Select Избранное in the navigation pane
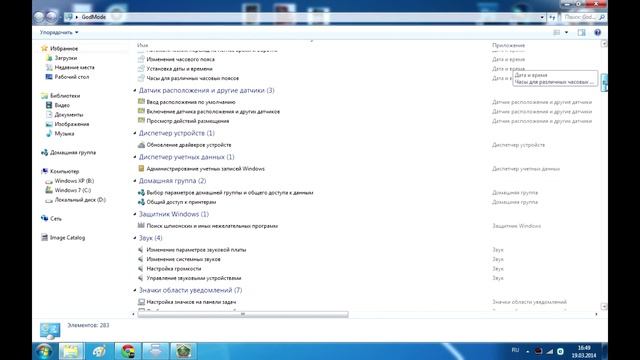Screen dimensions: 640x360 (x=64, y=49)
